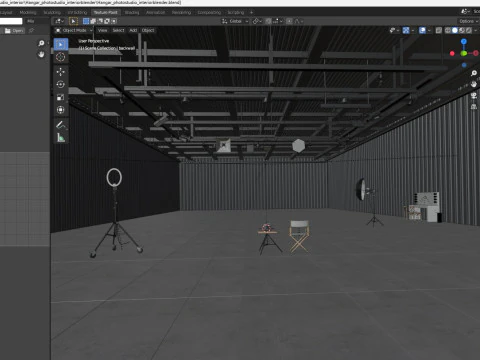Select the 3D Cursor tool
This screenshot has width=480, height=360.
(60, 57)
